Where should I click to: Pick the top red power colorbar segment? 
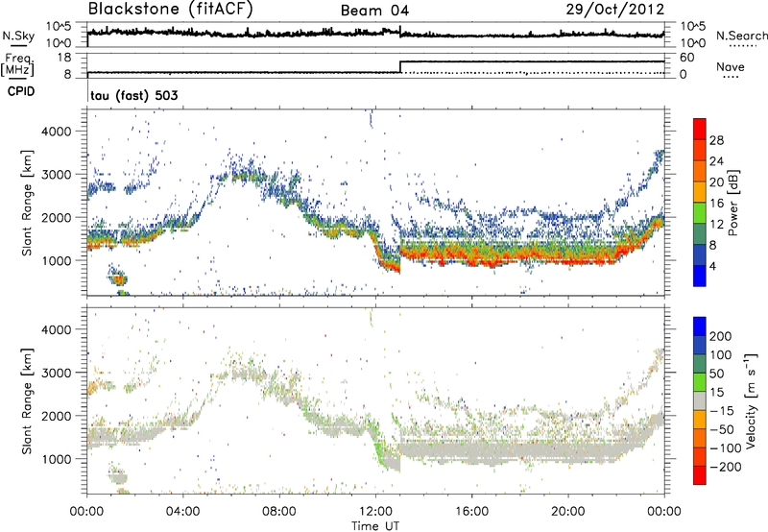click(700, 129)
